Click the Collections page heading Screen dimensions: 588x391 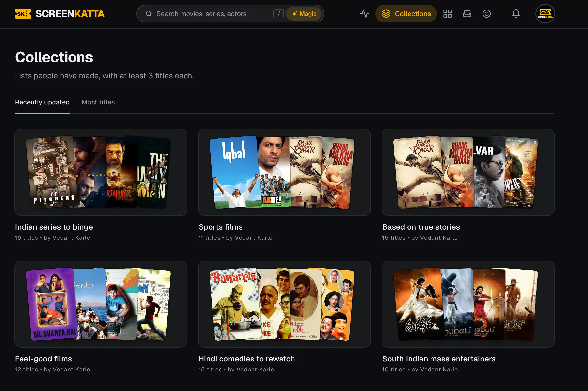coord(54,57)
